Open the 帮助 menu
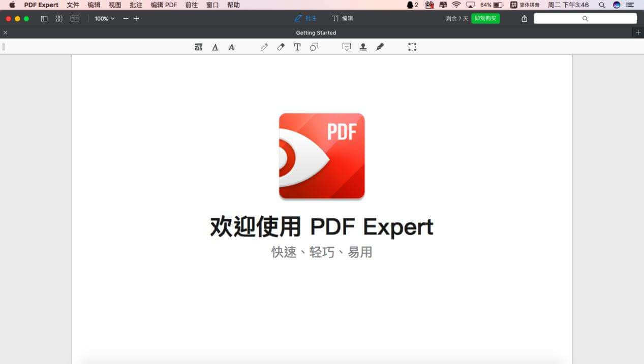The height and width of the screenshot is (364, 644). tap(233, 5)
